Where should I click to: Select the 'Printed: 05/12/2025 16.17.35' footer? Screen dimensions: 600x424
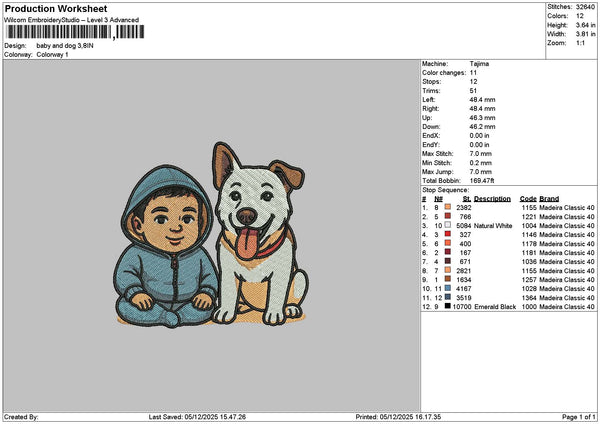tap(398, 417)
